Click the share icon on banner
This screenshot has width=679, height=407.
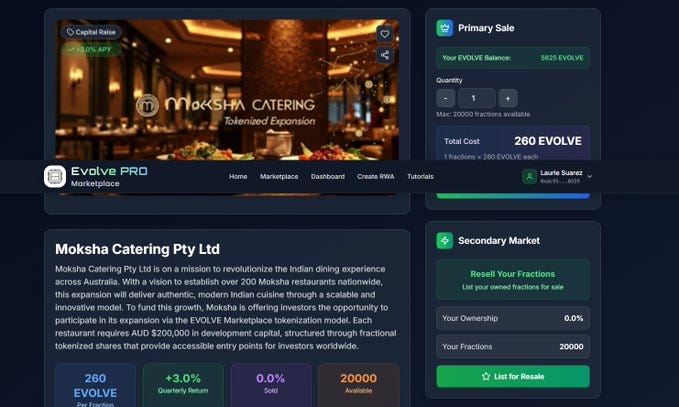click(x=385, y=55)
